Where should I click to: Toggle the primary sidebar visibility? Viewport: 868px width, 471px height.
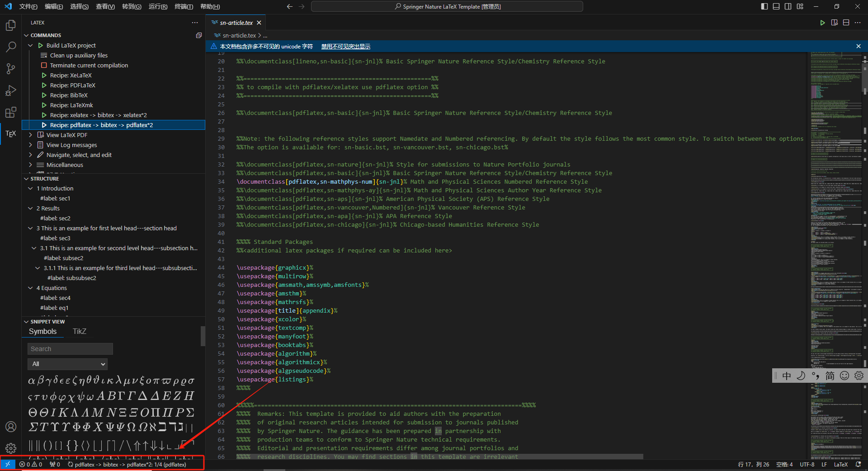(x=763, y=6)
